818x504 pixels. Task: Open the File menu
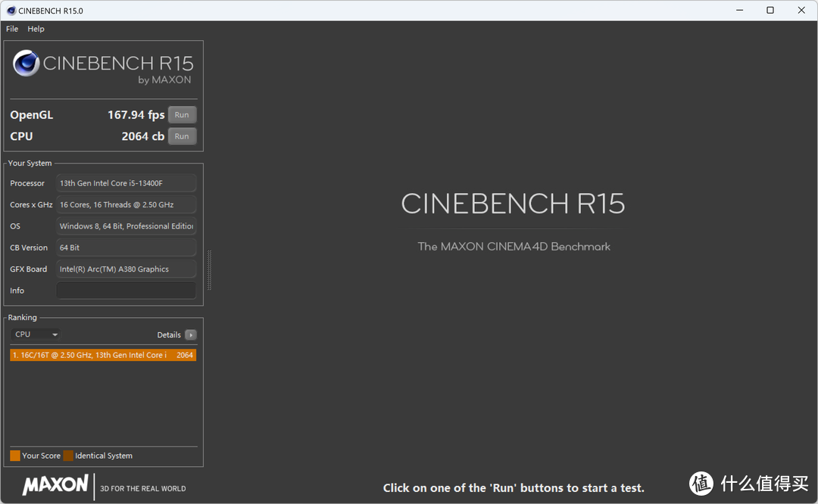pyautogui.click(x=12, y=29)
